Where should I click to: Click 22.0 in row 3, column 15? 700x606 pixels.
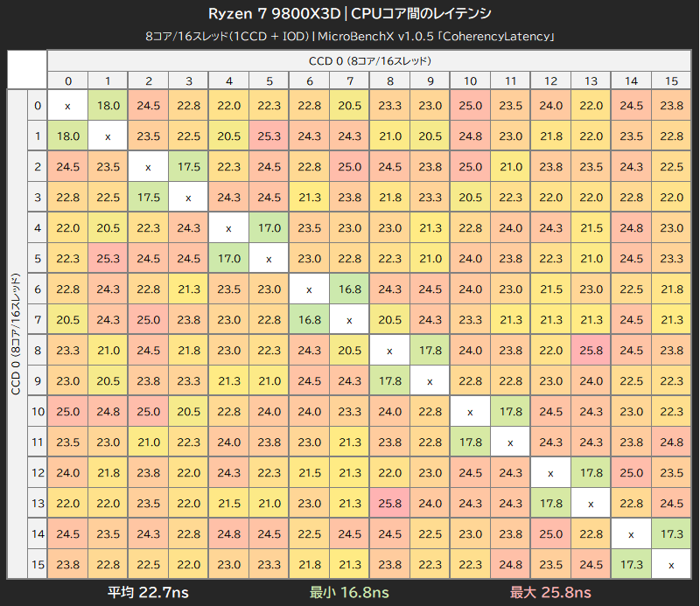(x=671, y=198)
